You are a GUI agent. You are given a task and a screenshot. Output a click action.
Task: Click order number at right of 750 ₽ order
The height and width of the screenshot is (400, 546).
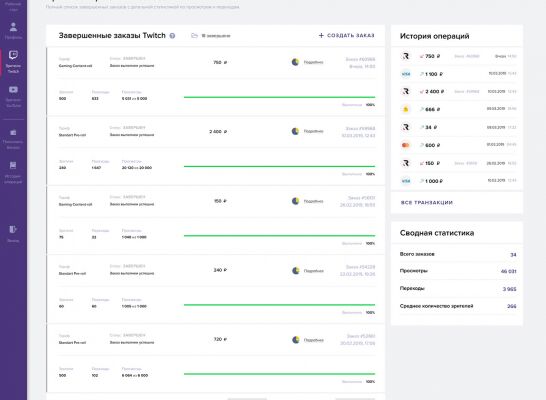[360, 59]
